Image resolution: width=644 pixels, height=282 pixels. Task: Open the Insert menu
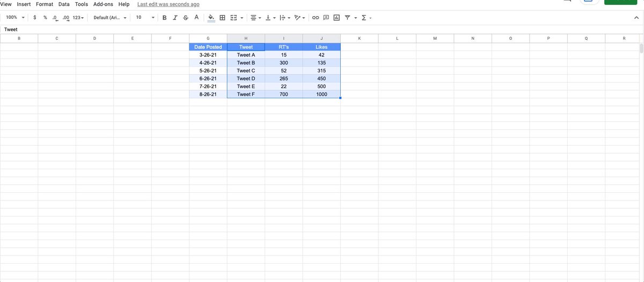pos(24,4)
